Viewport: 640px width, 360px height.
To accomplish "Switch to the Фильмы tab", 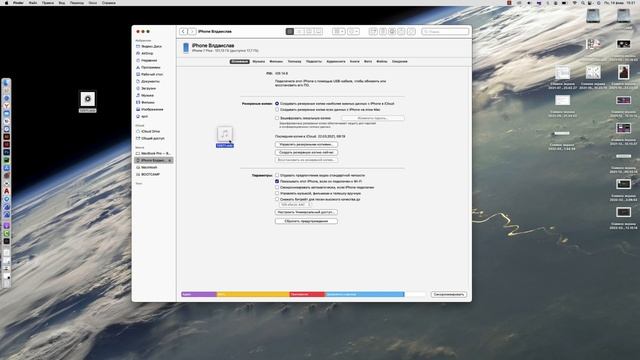I will tap(276, 61).
